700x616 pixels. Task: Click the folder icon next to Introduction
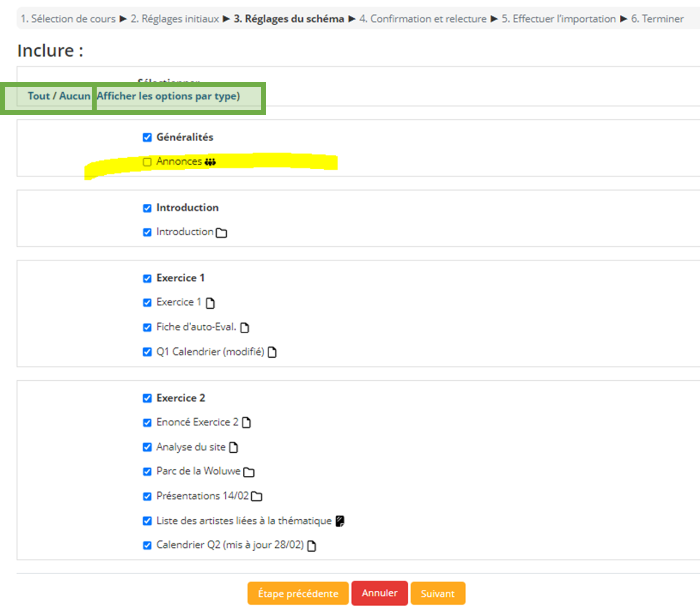point(221,233)
